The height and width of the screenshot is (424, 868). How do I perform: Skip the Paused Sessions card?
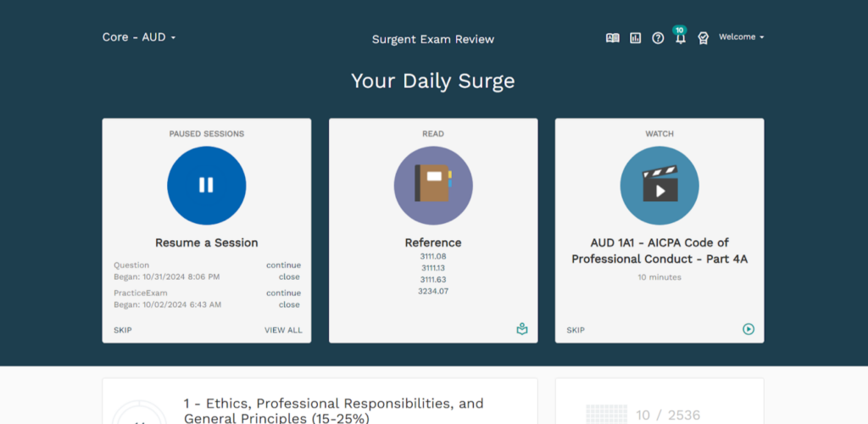coord(123,331)
